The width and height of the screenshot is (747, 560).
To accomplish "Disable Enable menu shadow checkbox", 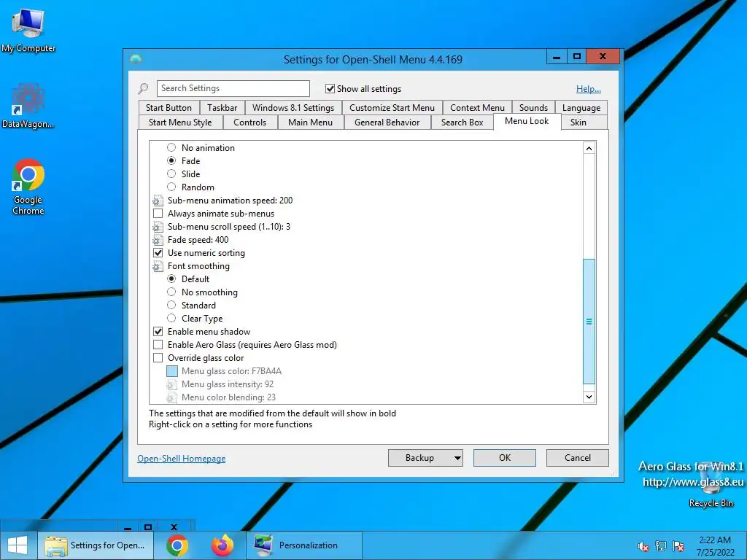I will (158, 332).
